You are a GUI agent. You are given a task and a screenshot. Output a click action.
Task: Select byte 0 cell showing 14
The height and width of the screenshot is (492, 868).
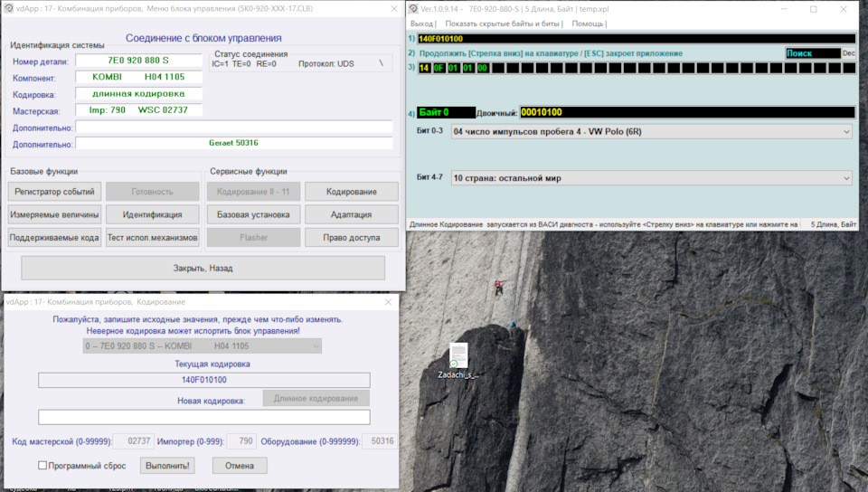pyautogui.click(x=424, y=68)
